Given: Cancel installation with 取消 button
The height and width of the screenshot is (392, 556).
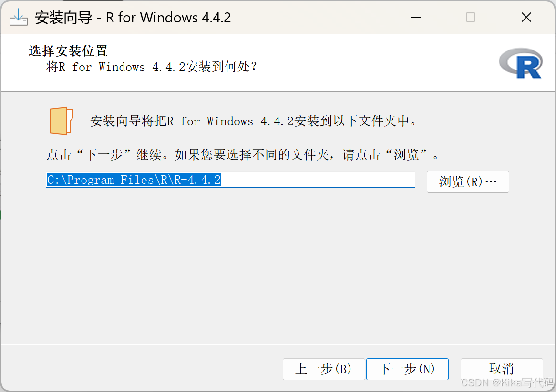Looking at the screenshot, I should click(502, 369).
